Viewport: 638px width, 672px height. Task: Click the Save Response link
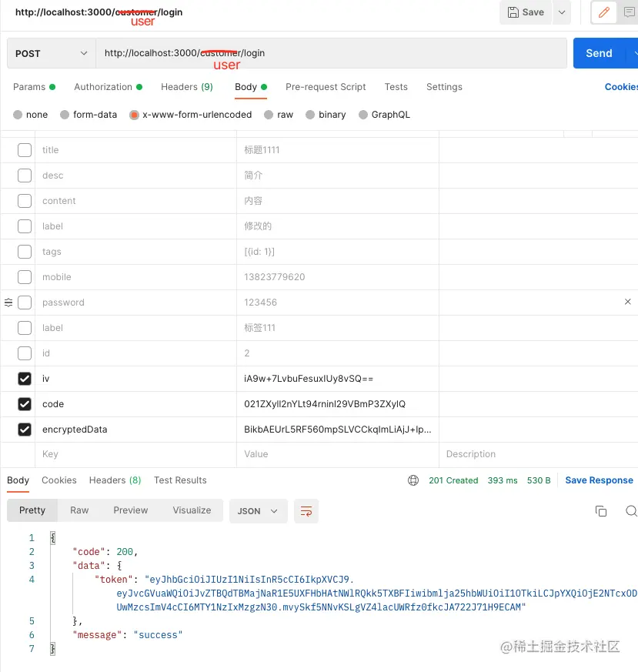tap(599, 480)
